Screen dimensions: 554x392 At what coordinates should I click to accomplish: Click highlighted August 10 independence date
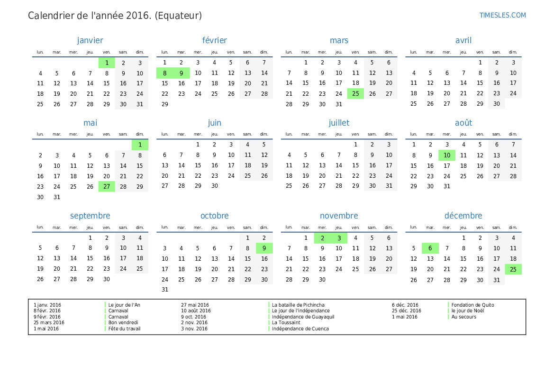click(447, 155)
